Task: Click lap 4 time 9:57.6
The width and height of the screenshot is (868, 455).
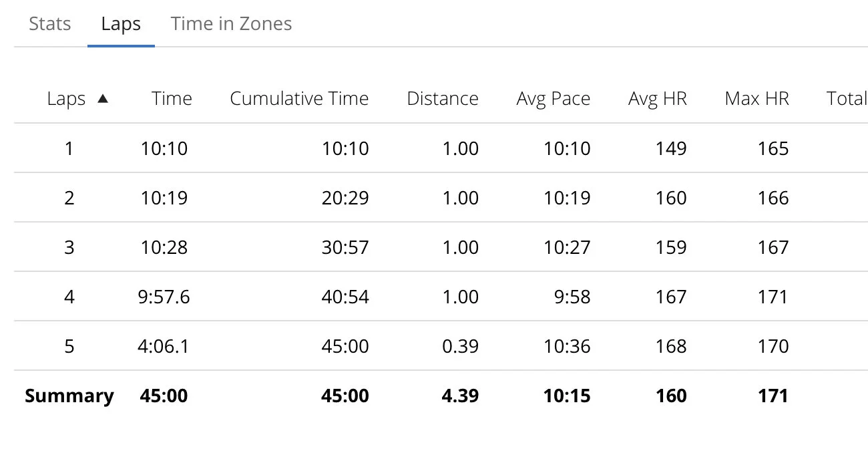Action: click(164, 297)
